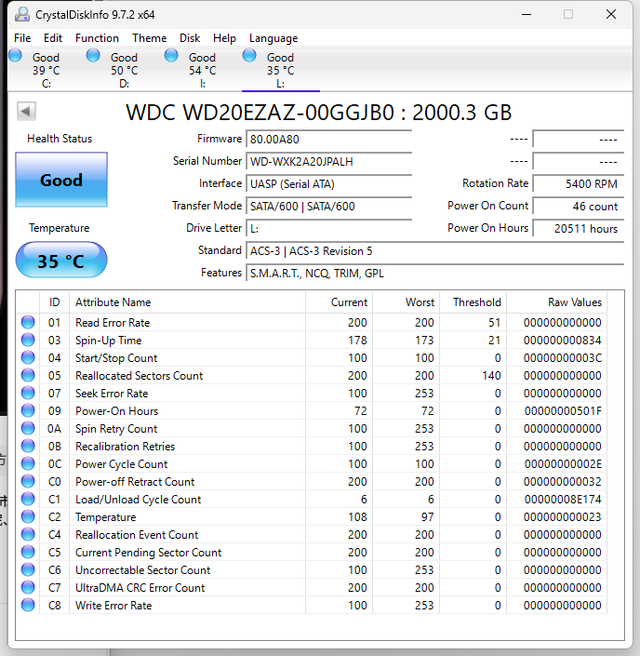Switch to the 39 °C C: drive tab
This screenshot has width=640, height=656.
click(x=46, y=70)
